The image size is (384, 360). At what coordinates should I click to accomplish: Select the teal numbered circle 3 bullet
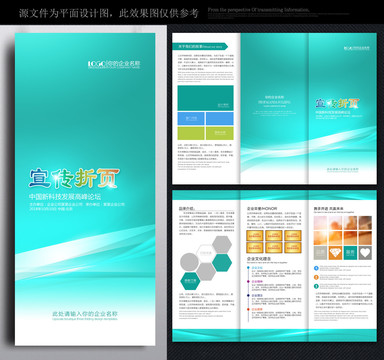click(316, 286)
